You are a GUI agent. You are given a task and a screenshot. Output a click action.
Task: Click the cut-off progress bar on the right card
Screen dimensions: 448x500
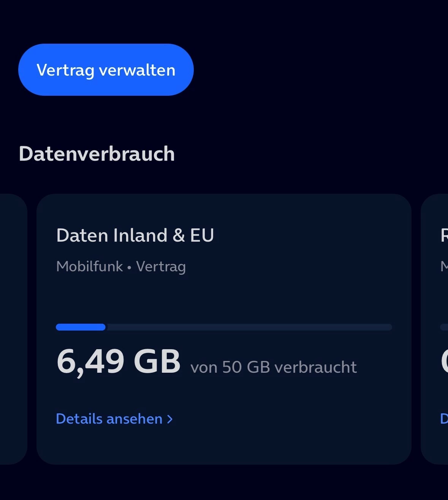(x=444, y=327)
